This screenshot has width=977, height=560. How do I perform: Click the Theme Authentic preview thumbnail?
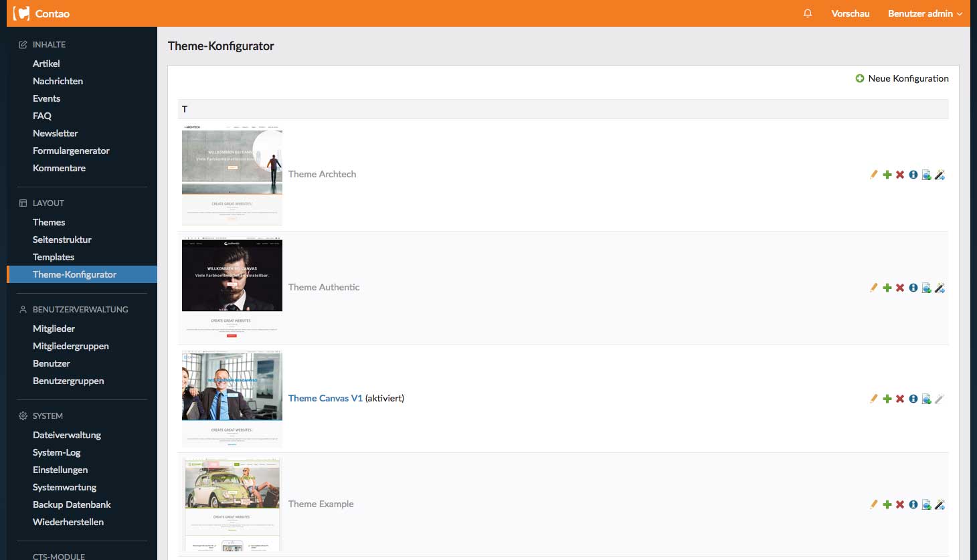[232, 288]
